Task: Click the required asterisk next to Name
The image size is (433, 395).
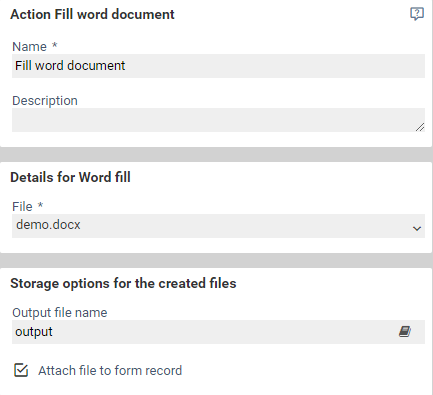Action: click(55, 45)
